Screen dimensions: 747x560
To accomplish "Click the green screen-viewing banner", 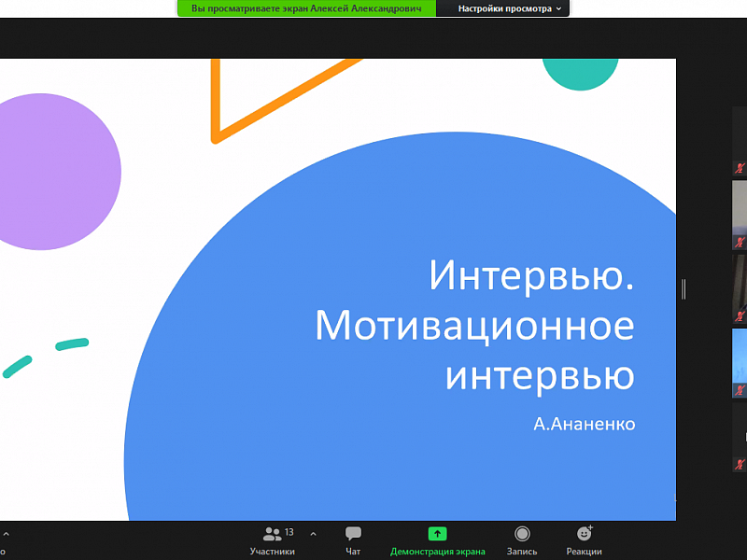I will pyautogui.click(x=308, y=8).
